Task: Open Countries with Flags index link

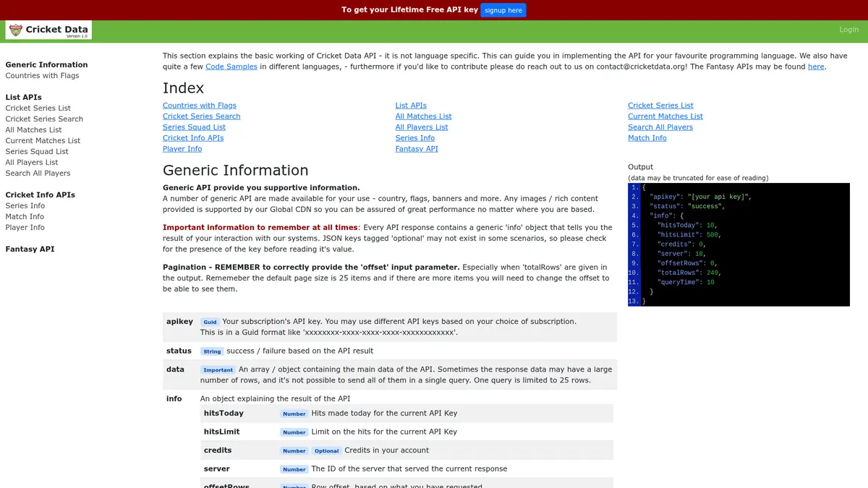Action: click(200, 106)
